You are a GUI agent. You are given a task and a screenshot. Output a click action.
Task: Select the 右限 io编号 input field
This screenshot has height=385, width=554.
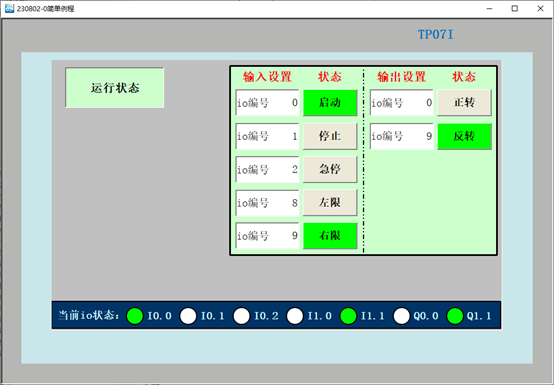pyautogui.click(x=267, y=236)
